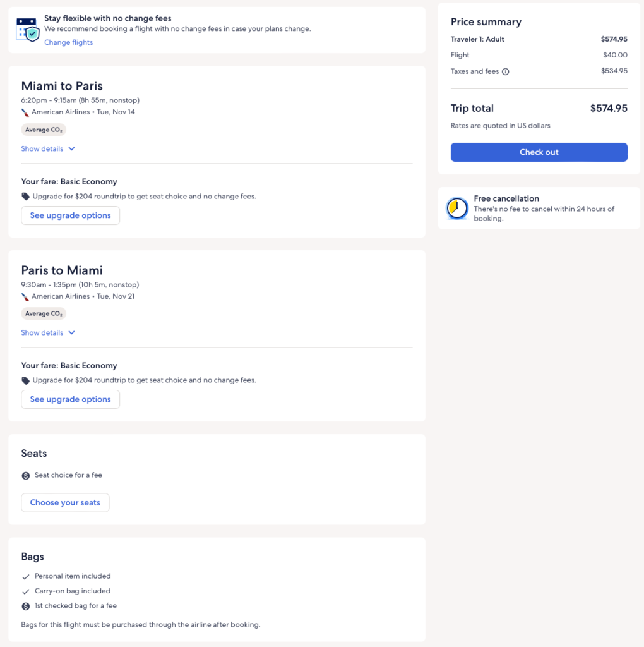
Task: Click the Taxes and fees info icon
Action: pos(505,72)
